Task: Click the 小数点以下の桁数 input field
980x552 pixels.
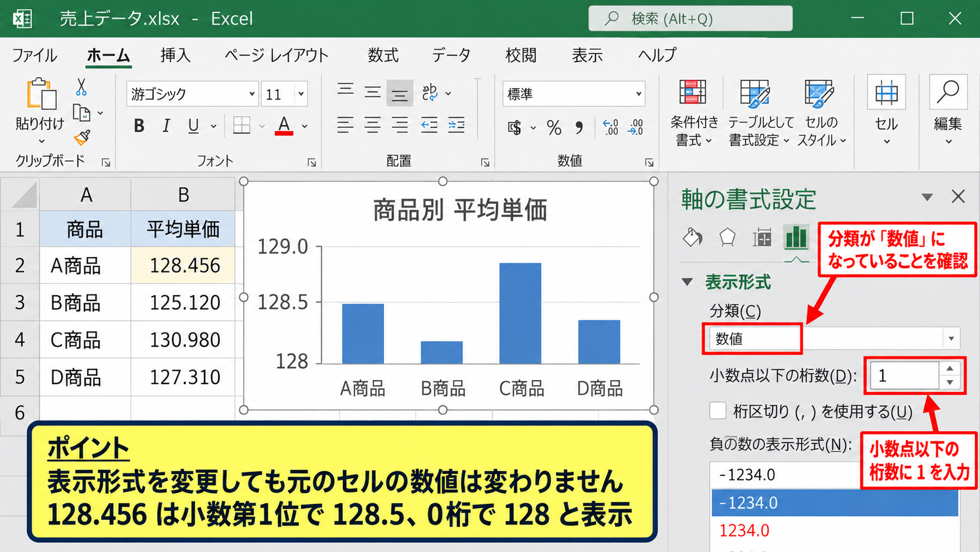Action: point(904,375)
